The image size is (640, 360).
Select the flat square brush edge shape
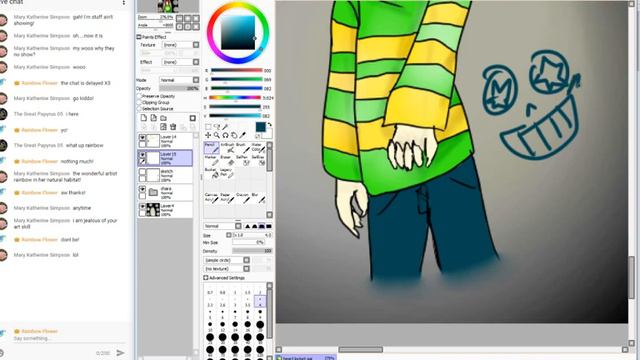269,226
